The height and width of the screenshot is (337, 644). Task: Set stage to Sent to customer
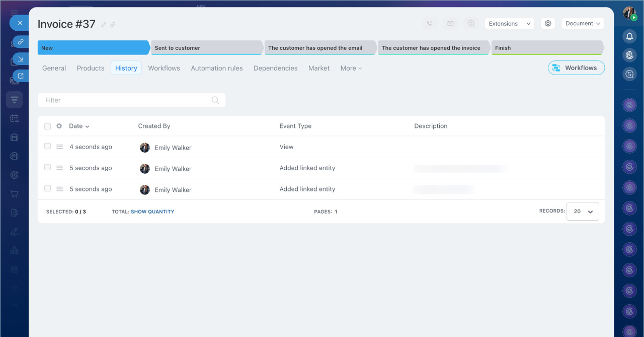coord(206,48)
